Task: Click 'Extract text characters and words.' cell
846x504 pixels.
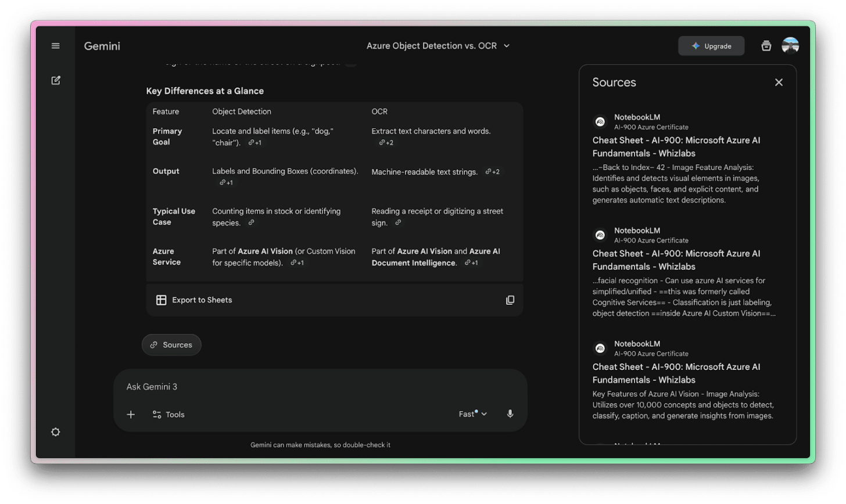Action: click(431, 131)
